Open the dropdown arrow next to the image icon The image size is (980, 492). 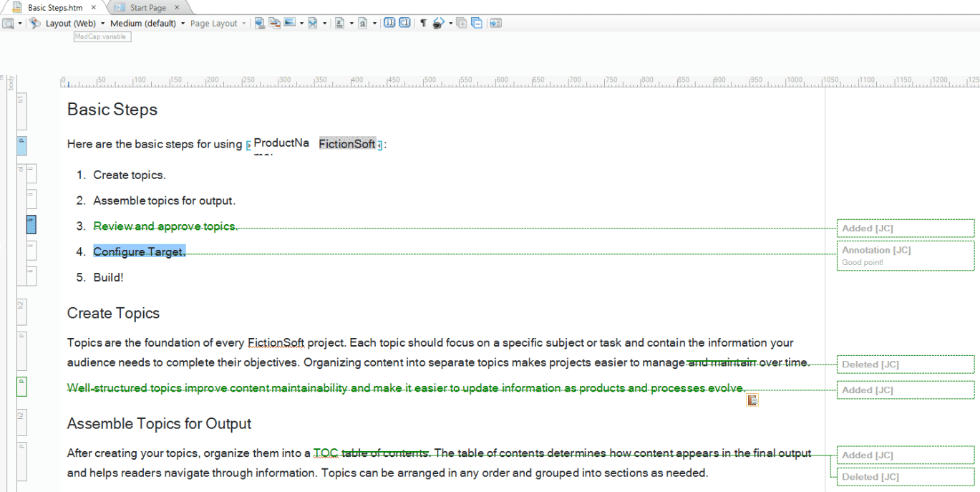click(x=301, y=24)
